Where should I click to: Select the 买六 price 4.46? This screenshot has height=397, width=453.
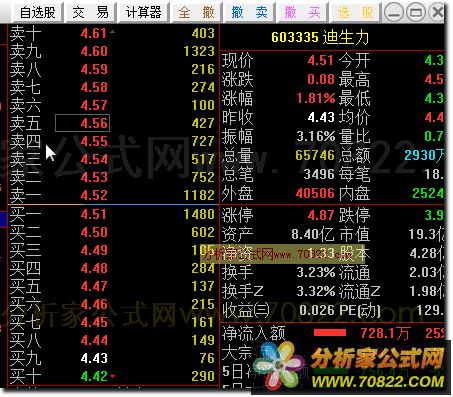94,304
